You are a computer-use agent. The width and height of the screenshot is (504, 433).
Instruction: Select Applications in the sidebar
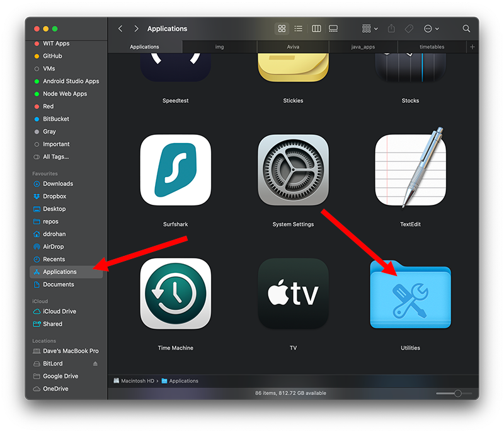coord(60,272)
